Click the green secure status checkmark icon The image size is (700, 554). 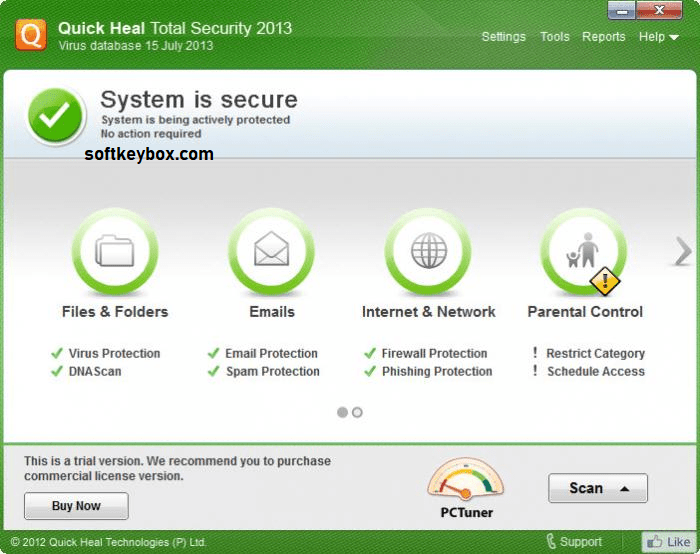tap(56, 116)
